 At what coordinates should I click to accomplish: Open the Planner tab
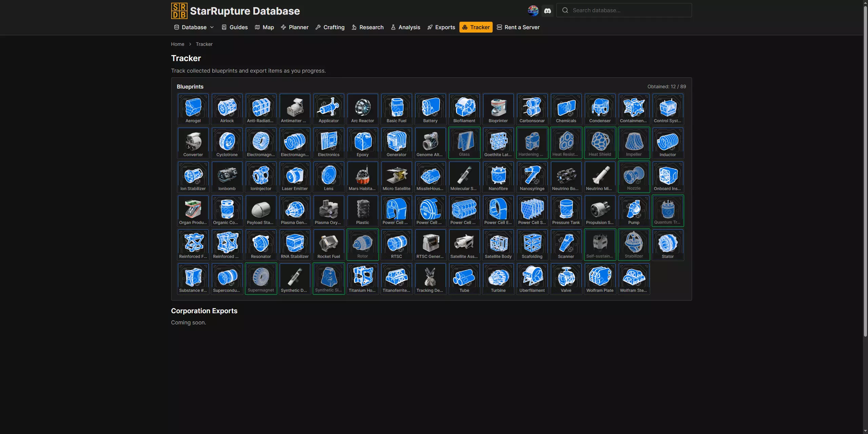[x=295, y=27]
